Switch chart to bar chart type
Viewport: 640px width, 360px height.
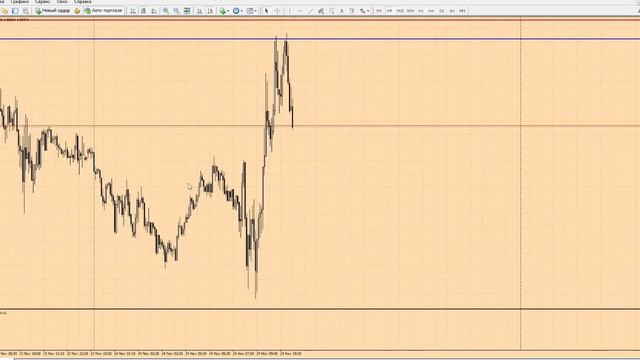(x=133, y=11)
